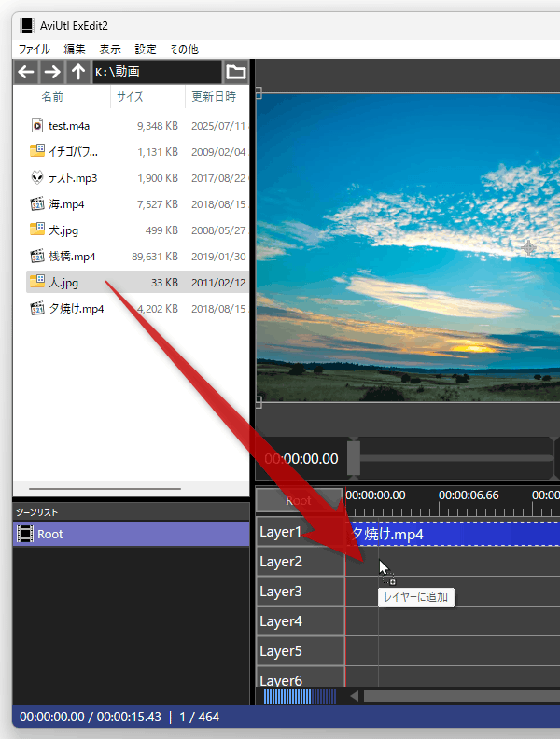Select the 夕焼け.mp4 file icon

[x=37, y=308]
